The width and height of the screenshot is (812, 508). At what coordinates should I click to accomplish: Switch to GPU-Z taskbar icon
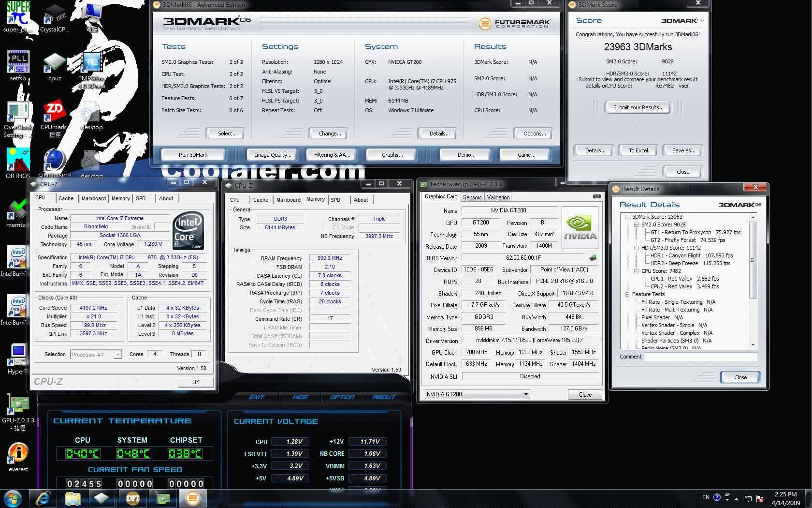(163, 498)
